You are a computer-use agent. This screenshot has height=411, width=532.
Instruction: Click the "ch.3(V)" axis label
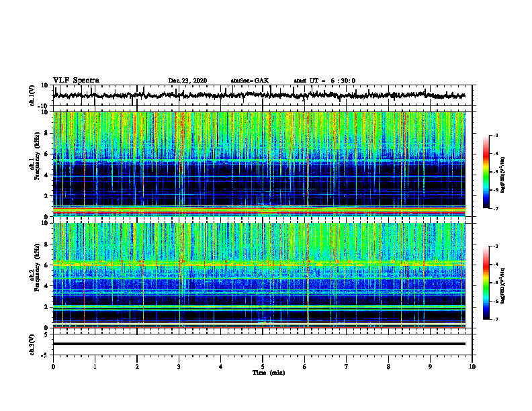(x=32, y=345)
